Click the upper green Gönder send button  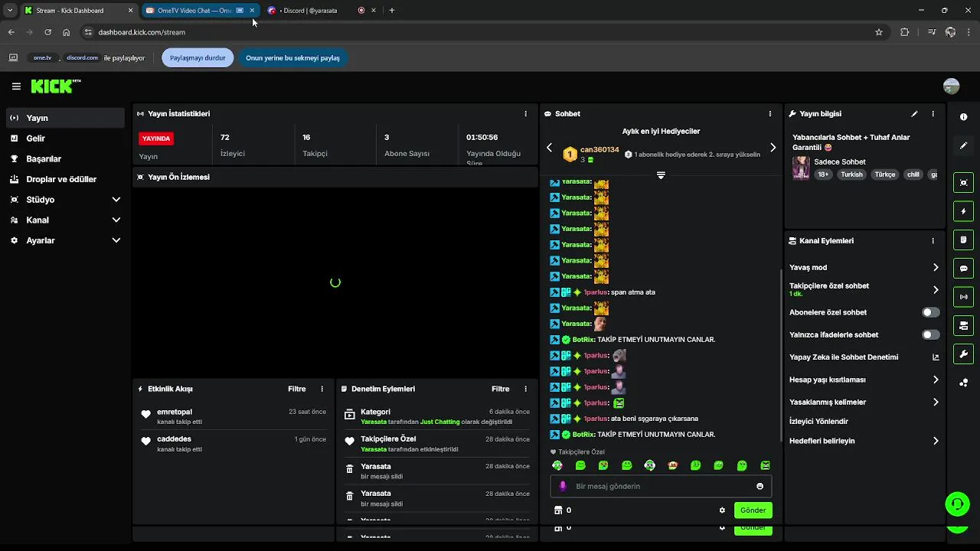753,510
